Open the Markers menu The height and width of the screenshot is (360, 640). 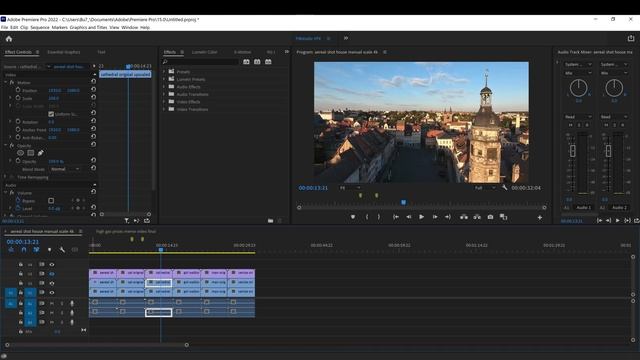pos(60,27)
